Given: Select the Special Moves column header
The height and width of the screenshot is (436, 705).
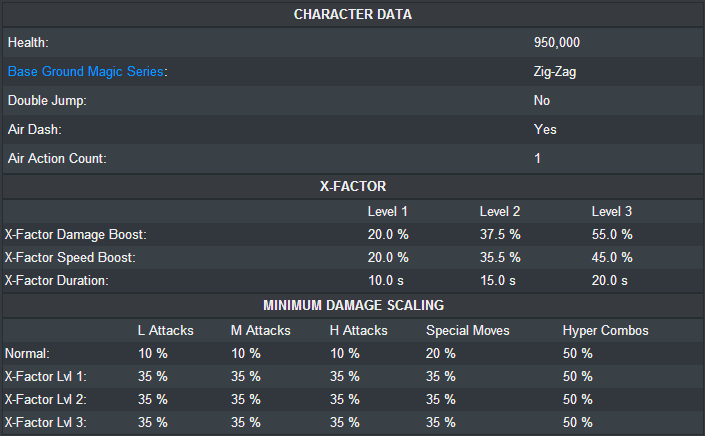Looking at the screenshot, I should 468,330.
